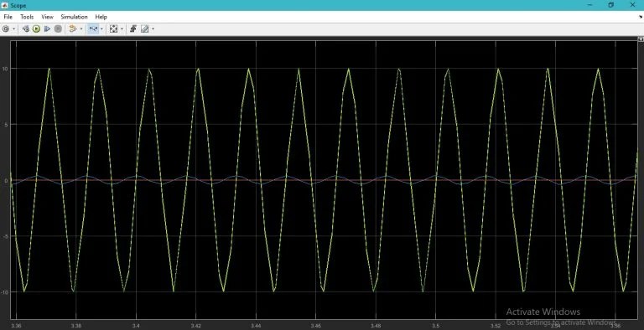Image resolution: width=644 pixels, height=330 pixels.
Task: Click the green Run simulation button
Action: [36, 28]
